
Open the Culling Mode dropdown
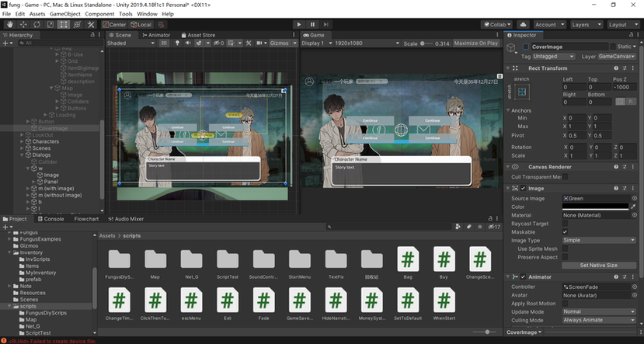599,320
